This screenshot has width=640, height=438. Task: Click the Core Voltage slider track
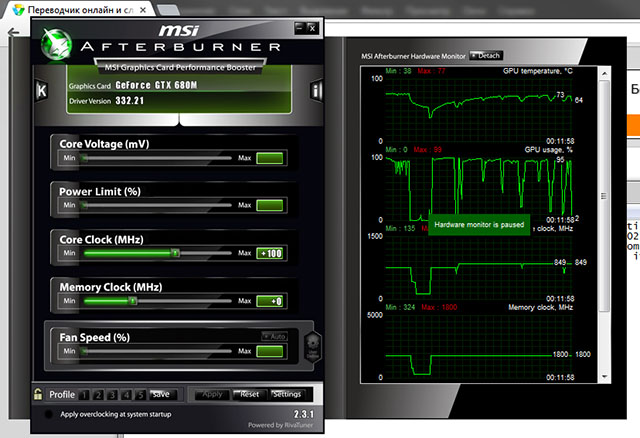157,158
